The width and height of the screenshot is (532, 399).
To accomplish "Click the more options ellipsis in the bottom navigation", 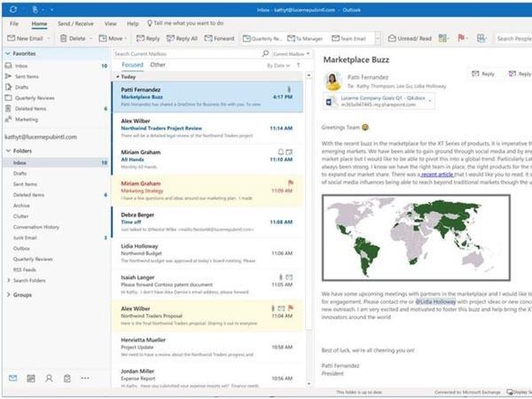I will pos(85,378).
